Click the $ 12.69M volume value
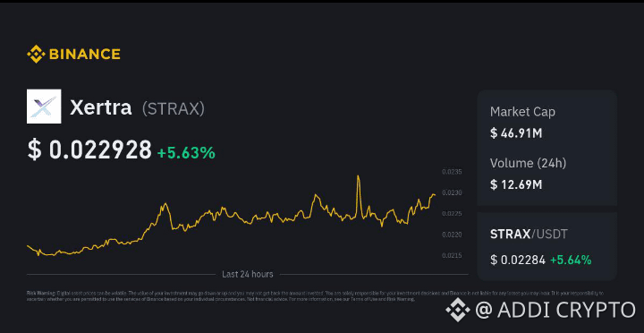Image resolution: width=644 pixels, height=333 pixels. pyautogui.click(x=516, y=184)
